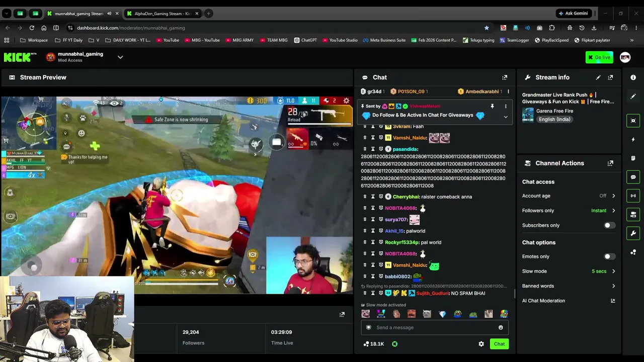Image resolution: width=644 pixels, height=362 pixels.
Task: Delete Akhil_15's palworld message
Action: pyautogui.click(x=365, y=231)
